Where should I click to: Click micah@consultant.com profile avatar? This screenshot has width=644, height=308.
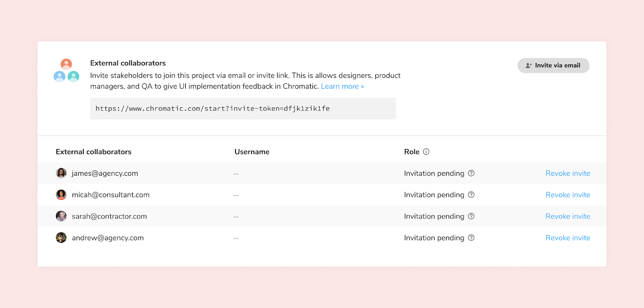tap(61, 195)
